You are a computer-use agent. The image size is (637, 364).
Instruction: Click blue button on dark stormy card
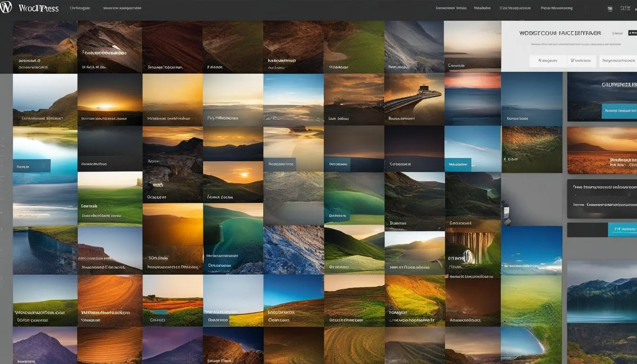tap(619, 111)
